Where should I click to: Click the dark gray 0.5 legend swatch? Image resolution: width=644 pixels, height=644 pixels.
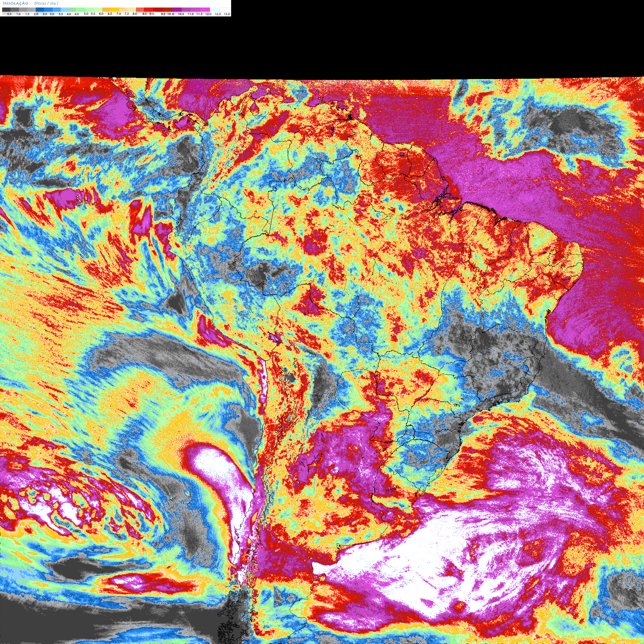(x=6, y=10)
